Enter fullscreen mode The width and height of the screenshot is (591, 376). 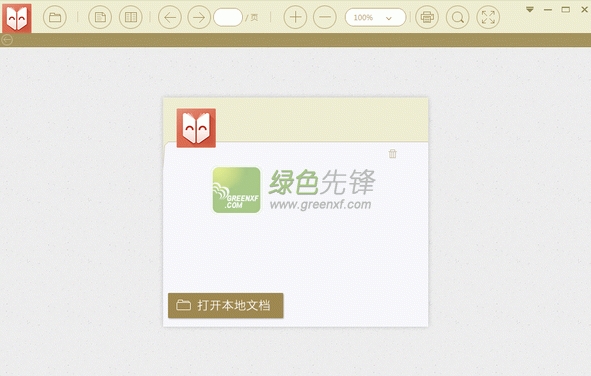[x=488, y=17]
